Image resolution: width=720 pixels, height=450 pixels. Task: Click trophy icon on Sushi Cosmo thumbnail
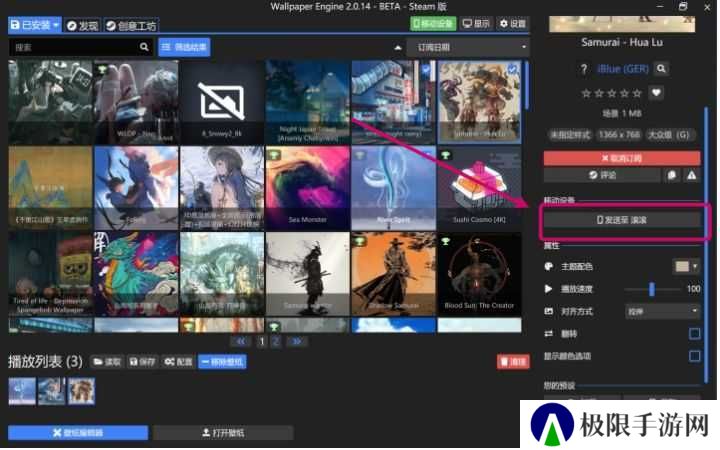tap(446, 155)
